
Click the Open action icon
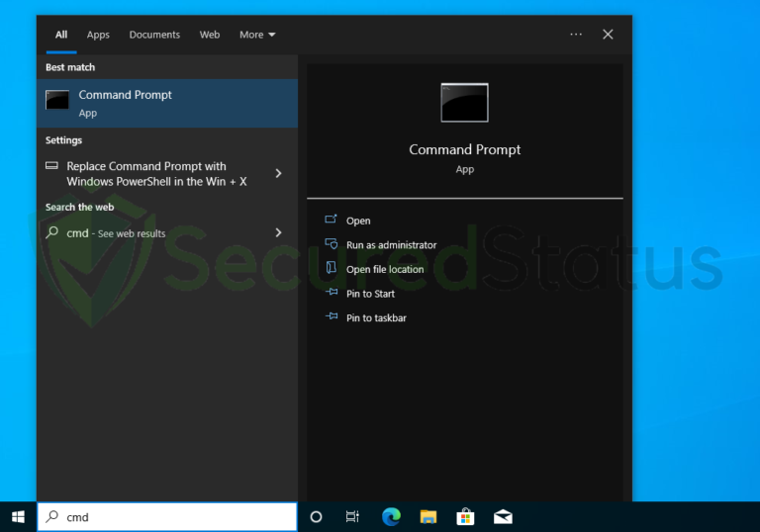(332, 220)
